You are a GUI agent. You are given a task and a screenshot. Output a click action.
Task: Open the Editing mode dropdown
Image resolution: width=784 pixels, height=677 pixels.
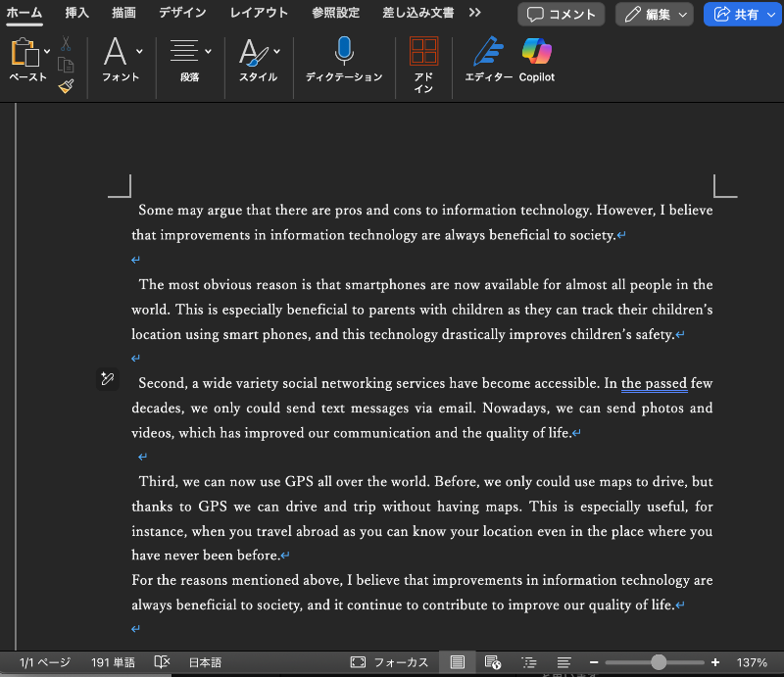coord(655,14)
